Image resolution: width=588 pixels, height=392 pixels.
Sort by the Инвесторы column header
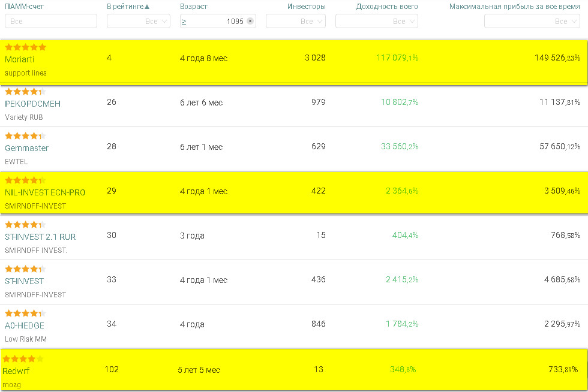tap(307, 7)
